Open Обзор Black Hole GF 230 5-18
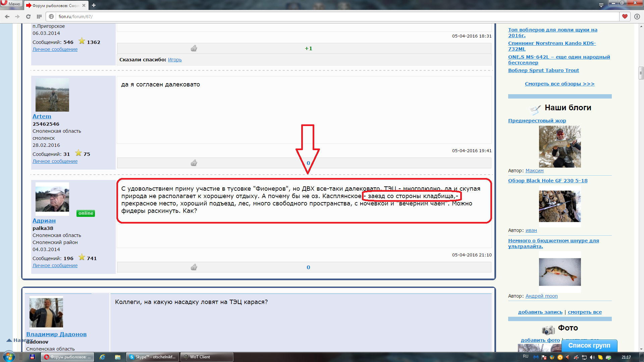This screenshot has width=644, height=362. (x=548, y=181)
